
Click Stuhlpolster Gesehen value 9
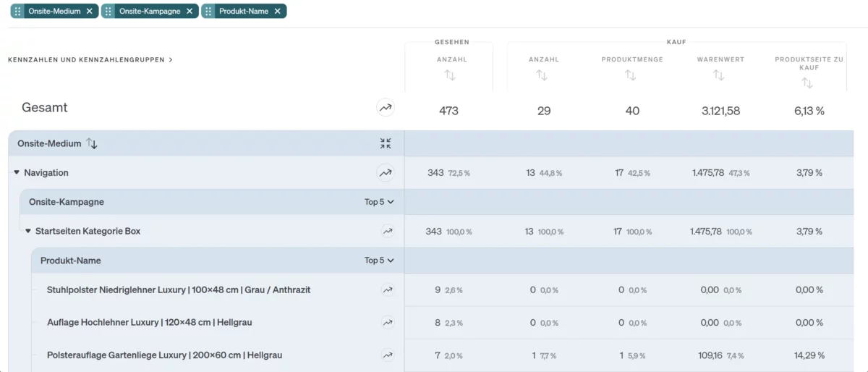point(438,290)
